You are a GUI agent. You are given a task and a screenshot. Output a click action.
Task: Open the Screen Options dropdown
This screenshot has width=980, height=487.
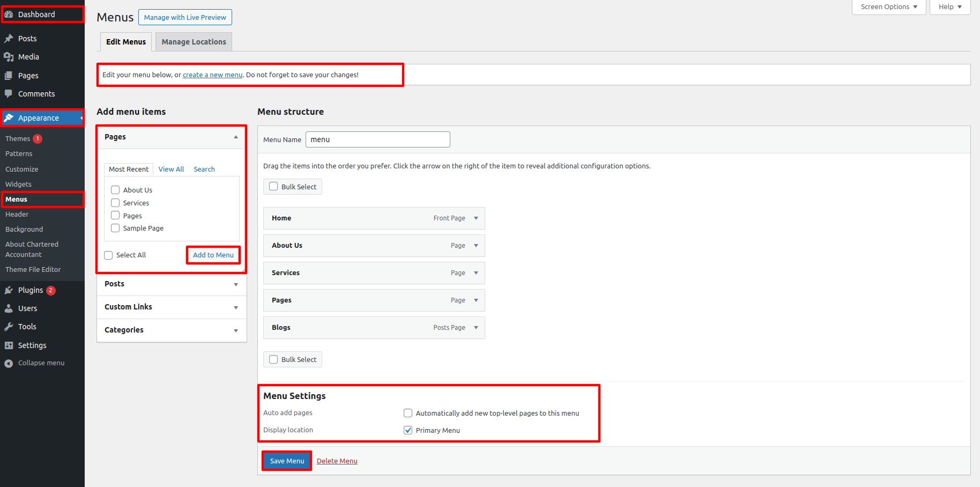pos(888,7)
